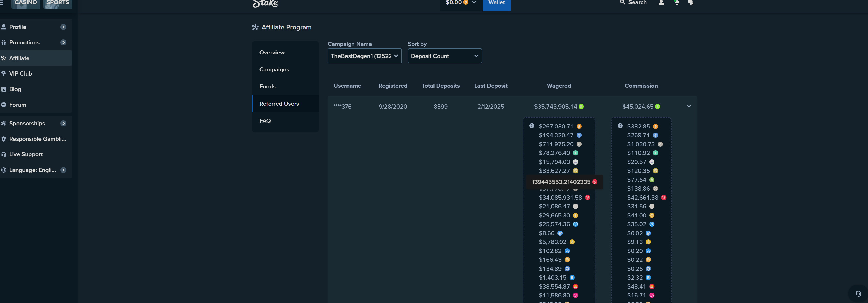Select the Referred Users tab
Image resolution: width=868 pixels, height=303 pixels.
tap(285, 104)
